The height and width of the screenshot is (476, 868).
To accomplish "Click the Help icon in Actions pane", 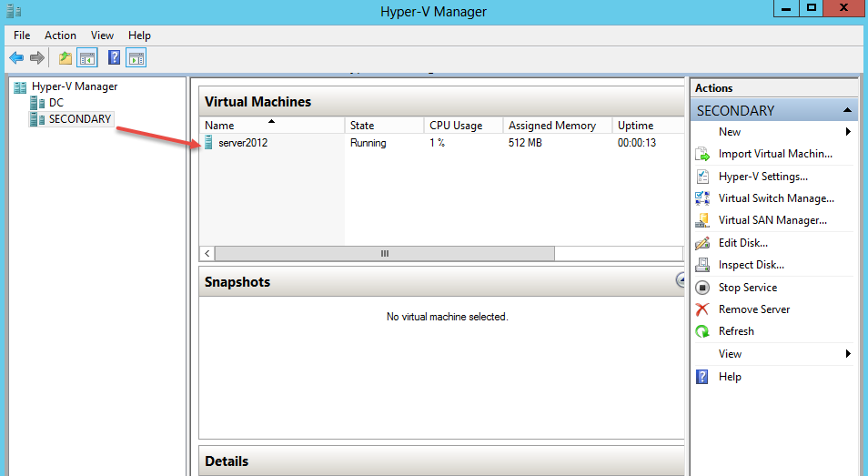I will 701,377.
